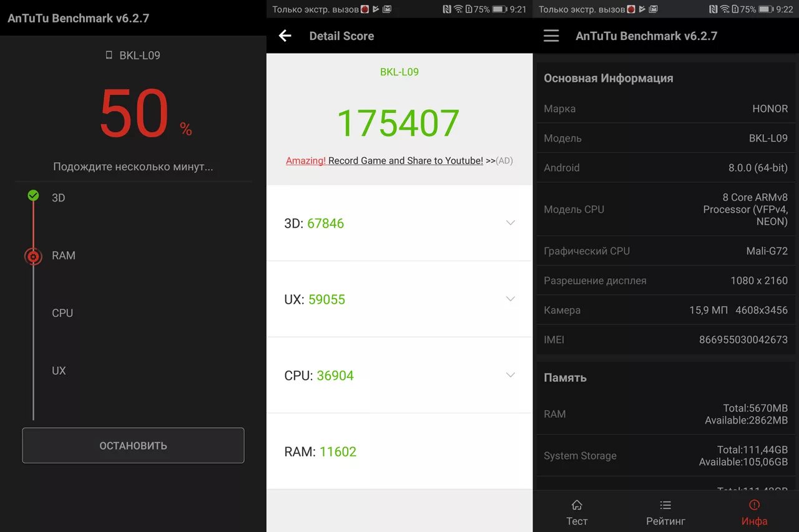Switch to the Тест tab
The width and height of the screenshot is (799, 532).
(577, 512)
